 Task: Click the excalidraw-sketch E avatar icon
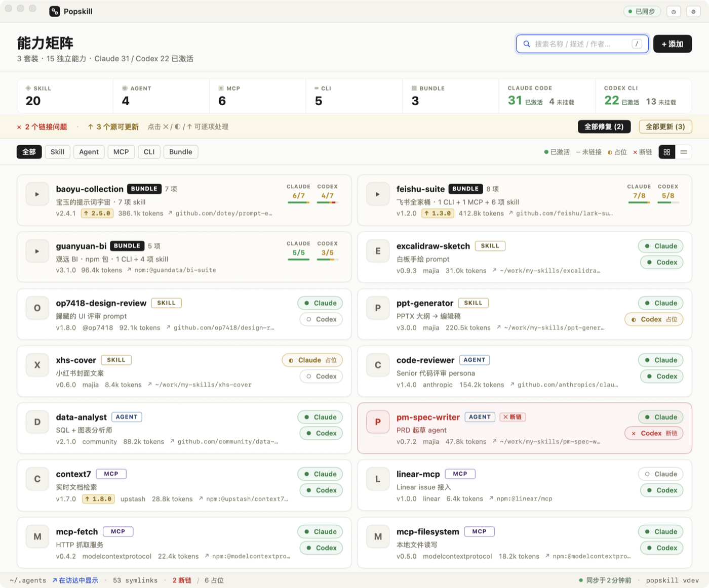click(378, 251)
